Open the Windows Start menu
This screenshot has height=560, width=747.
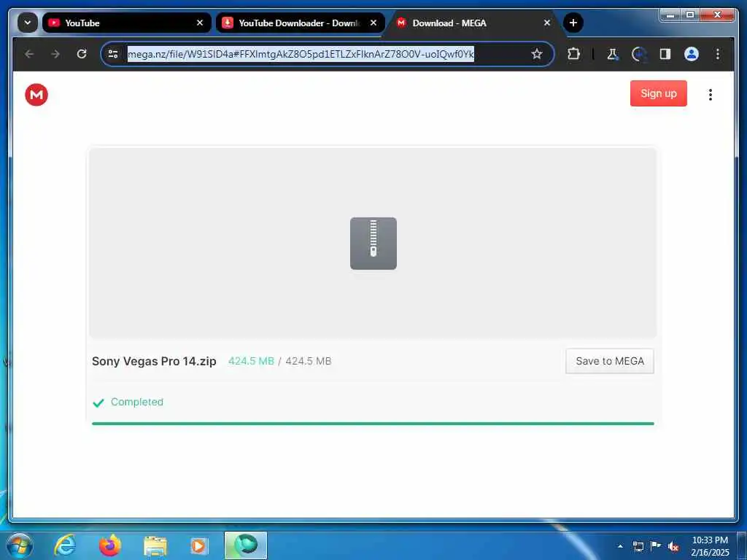(20, 545)
